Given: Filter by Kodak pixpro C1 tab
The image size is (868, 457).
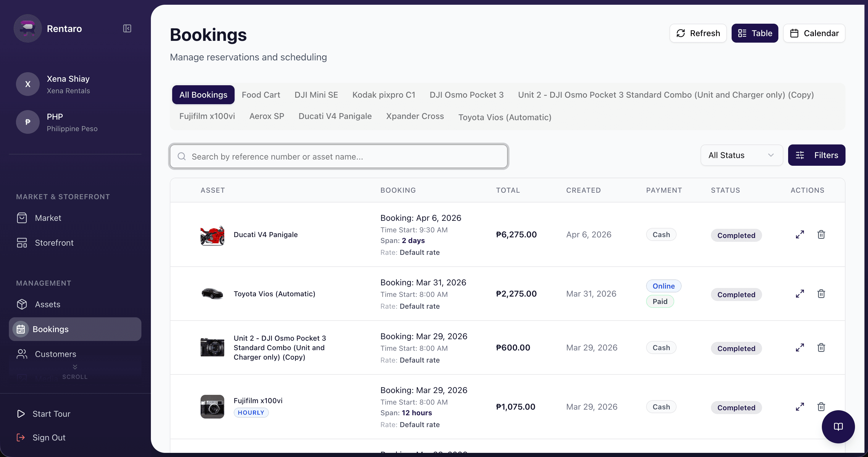Looking at the screenshot, I should pyautogui.click(x=384, y=95).
